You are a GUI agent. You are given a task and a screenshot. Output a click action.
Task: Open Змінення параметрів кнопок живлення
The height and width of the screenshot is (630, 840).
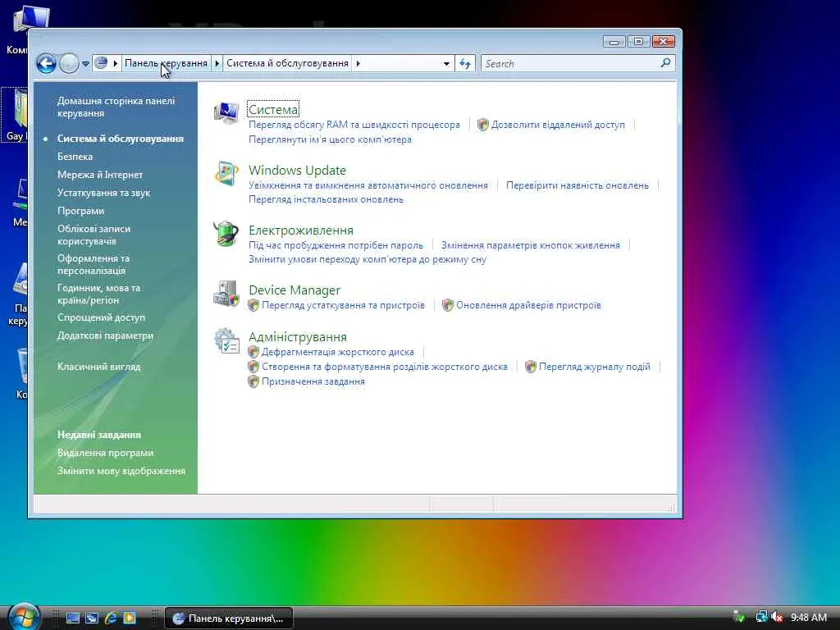(531, 245)
